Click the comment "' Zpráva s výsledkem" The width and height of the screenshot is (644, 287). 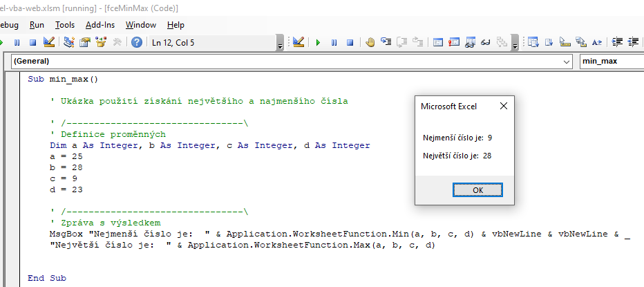pos(105,223)
